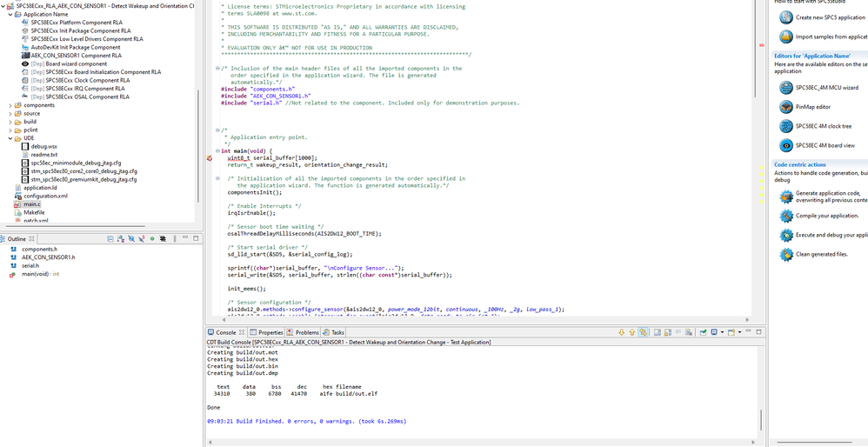Open Display Selected Console dropdown arrow
Viewport: 868px width, 447px height.
723,332
